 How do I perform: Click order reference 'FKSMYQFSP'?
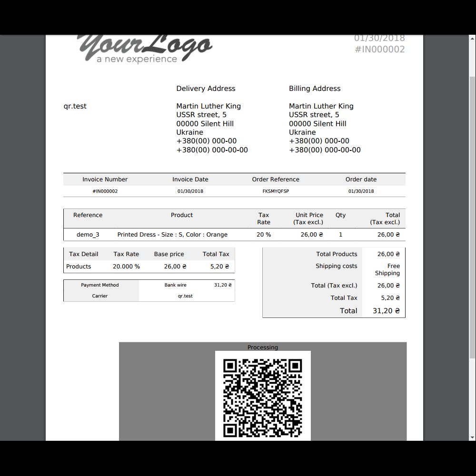(x=276, y=191)
